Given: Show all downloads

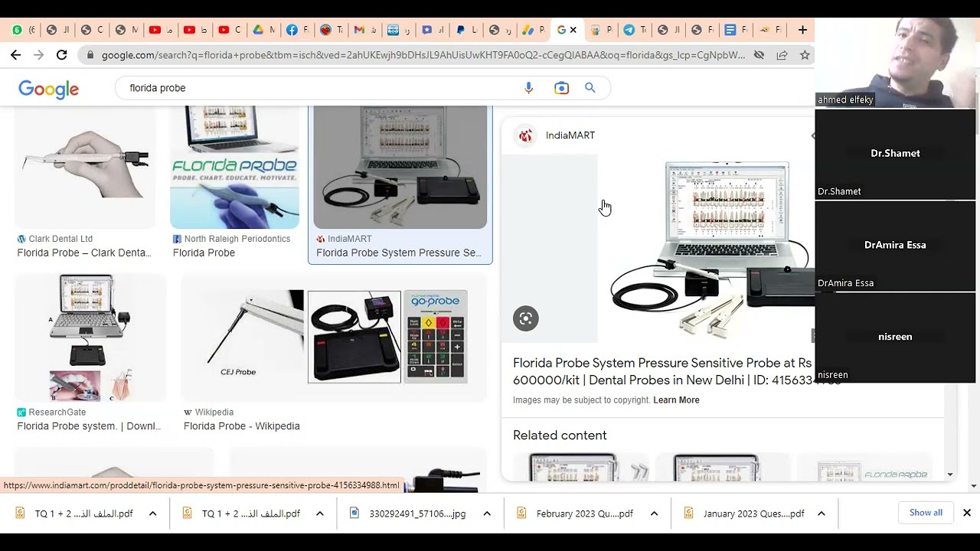Looking at the screenshot, I should tap(926, 513).
